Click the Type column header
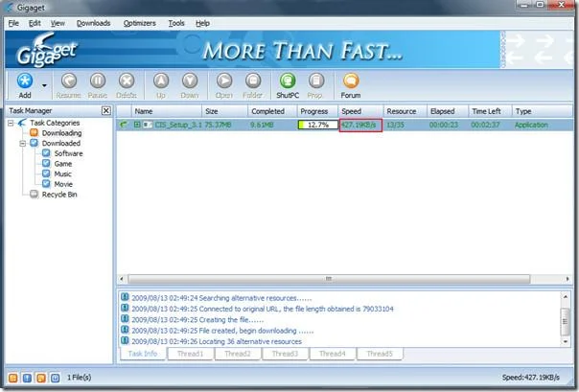This screenshot has width=579, height=392. point(542,111)
